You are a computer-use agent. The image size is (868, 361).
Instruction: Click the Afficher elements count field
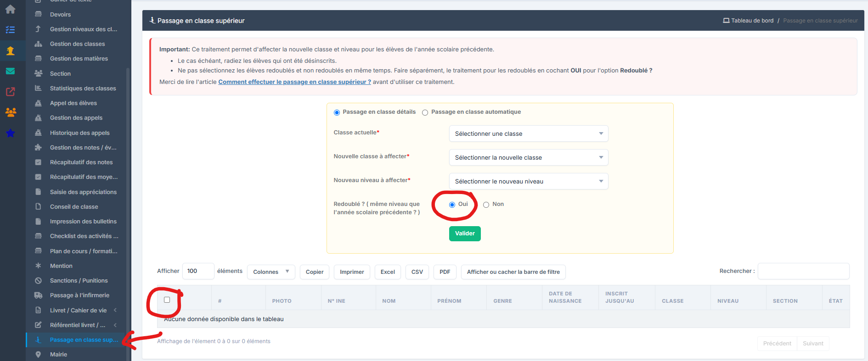tap(198, 271)
